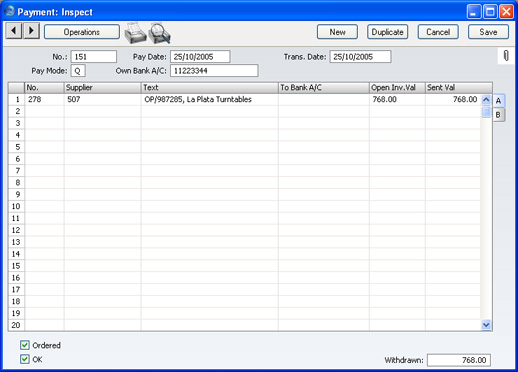Open the Operations menu
This screenshot has height=372, width=518.
point(82,32)
